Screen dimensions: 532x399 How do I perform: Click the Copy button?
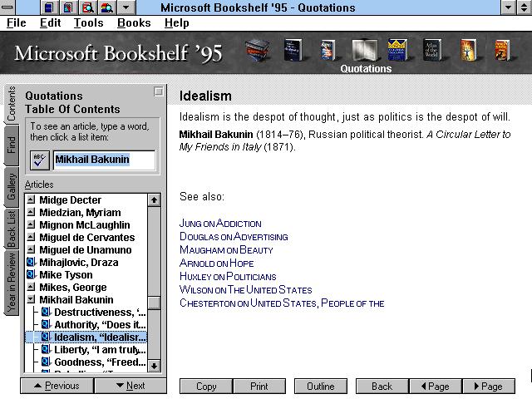click(206, 387)
